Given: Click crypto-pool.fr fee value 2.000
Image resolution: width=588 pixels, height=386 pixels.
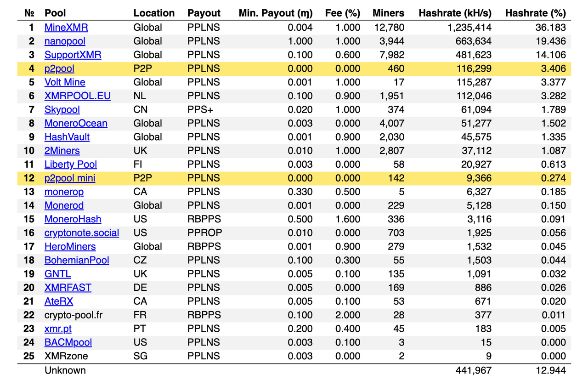Looking at the screenshot, I should point(348,315).
